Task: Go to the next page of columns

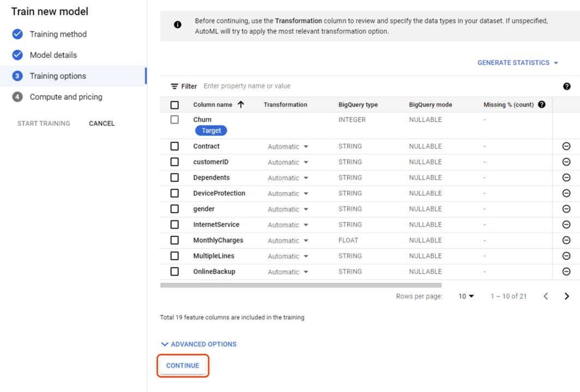Action: (x=566, y=296)
